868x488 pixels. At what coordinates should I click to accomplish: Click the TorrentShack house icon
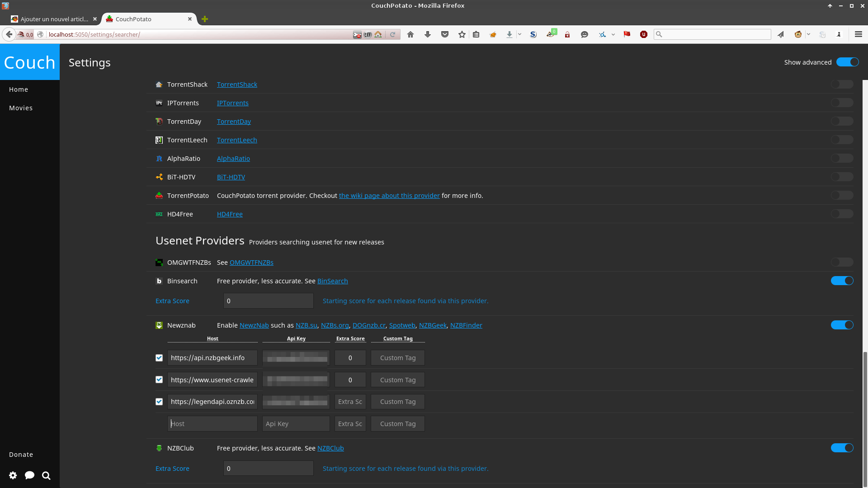159,84
